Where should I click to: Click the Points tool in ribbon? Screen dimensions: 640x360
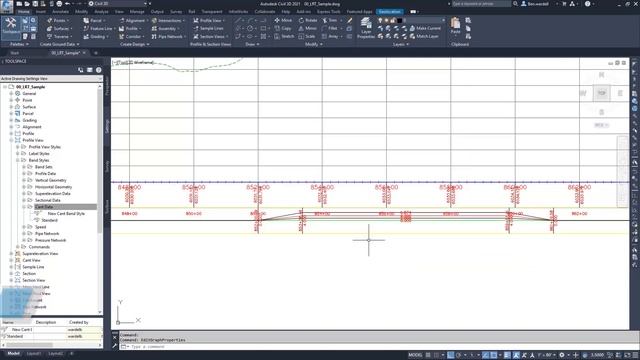coord(57,20)
